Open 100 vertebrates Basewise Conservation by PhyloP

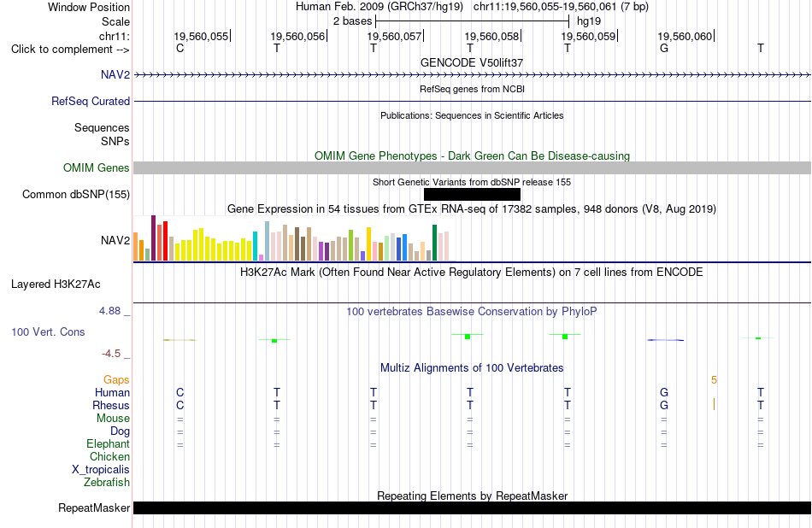coord(472,312)
